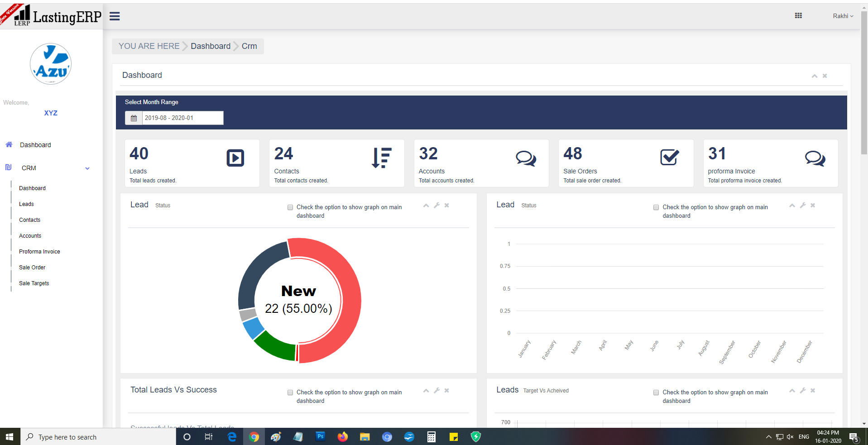Collapse the main Dashboard panel chevron
Viewport: 868px width, 445px height.
[x=814, y=76]
